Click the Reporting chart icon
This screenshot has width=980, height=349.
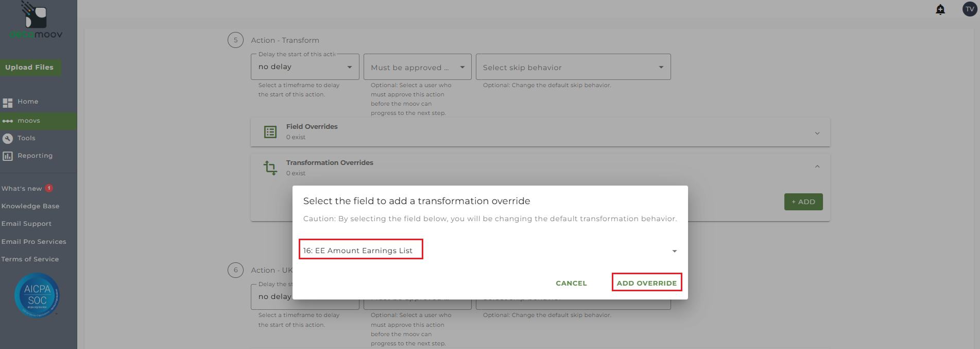pos(8,156)
